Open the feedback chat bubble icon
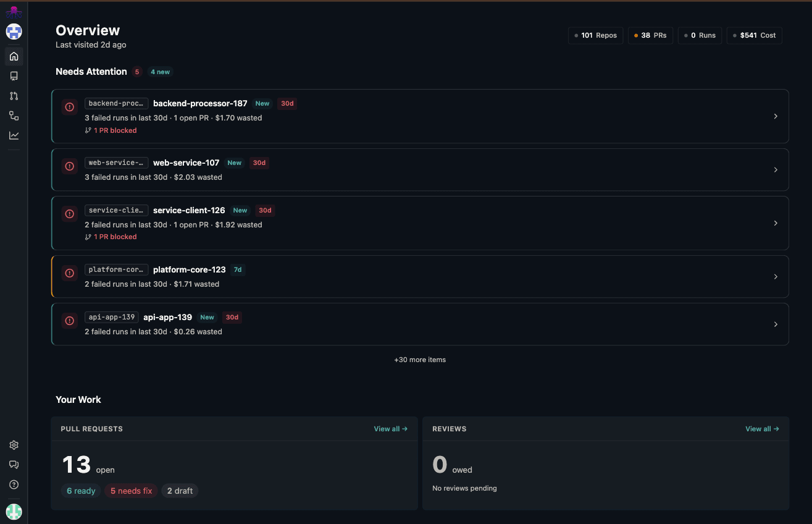This screenshot has height=524, width=812. 14,464
